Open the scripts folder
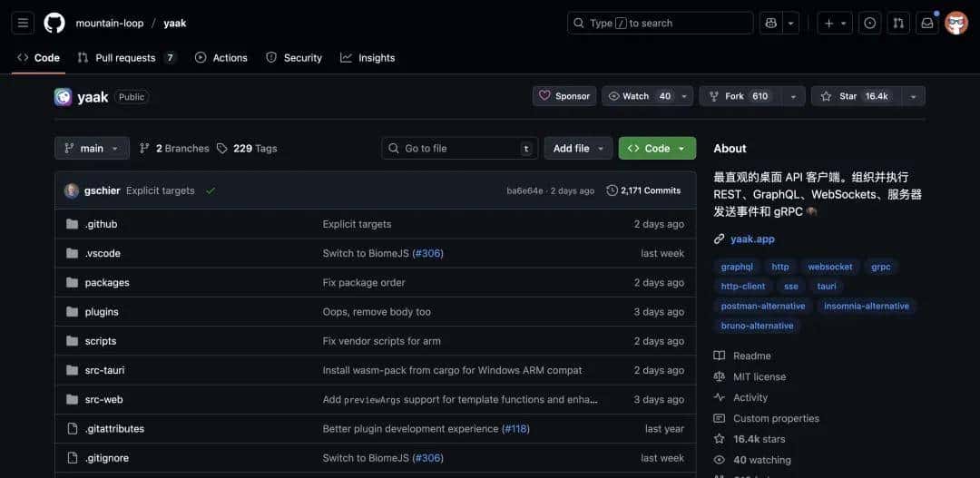 click(x=101, y=341)
